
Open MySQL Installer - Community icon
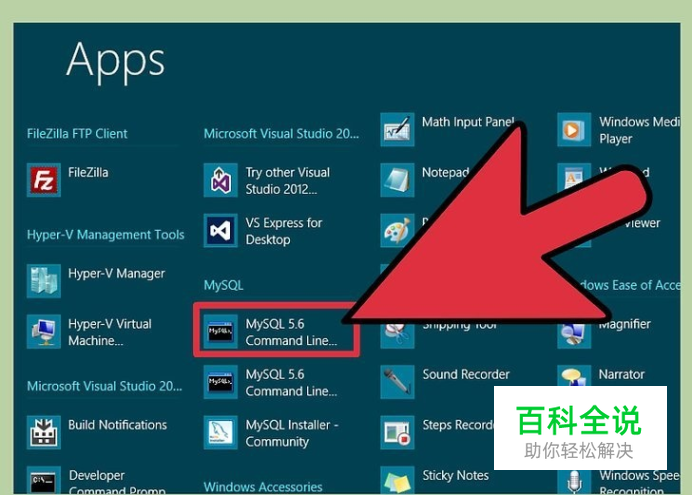tap(220, 432)
